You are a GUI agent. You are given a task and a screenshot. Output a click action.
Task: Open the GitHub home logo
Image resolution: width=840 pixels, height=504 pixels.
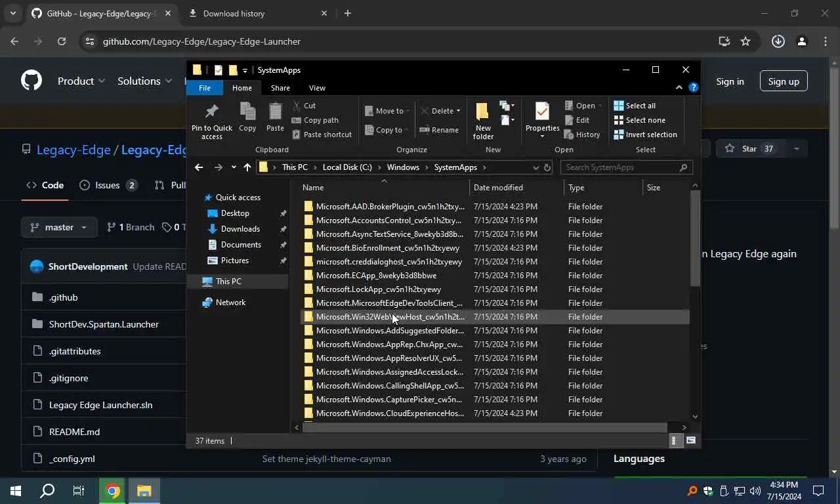(31, 81)
